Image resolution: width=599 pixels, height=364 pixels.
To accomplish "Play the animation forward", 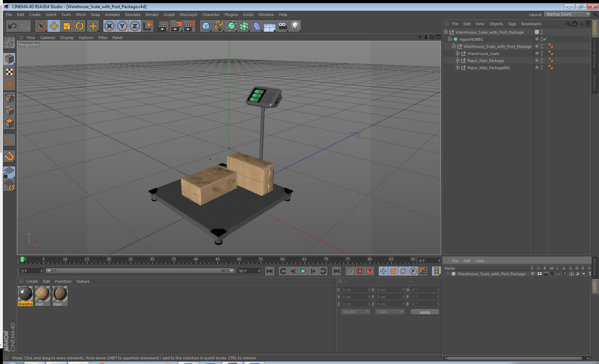I will [303, 271].
